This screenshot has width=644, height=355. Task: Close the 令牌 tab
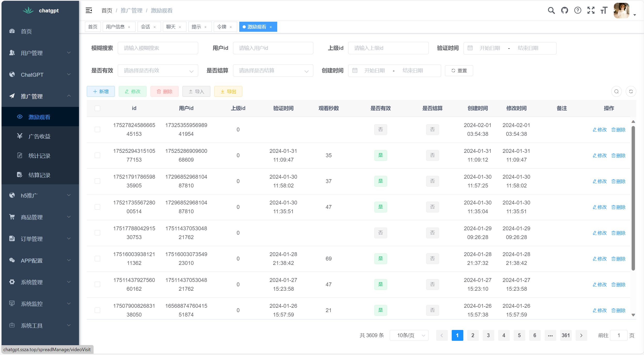pos(231,27)
